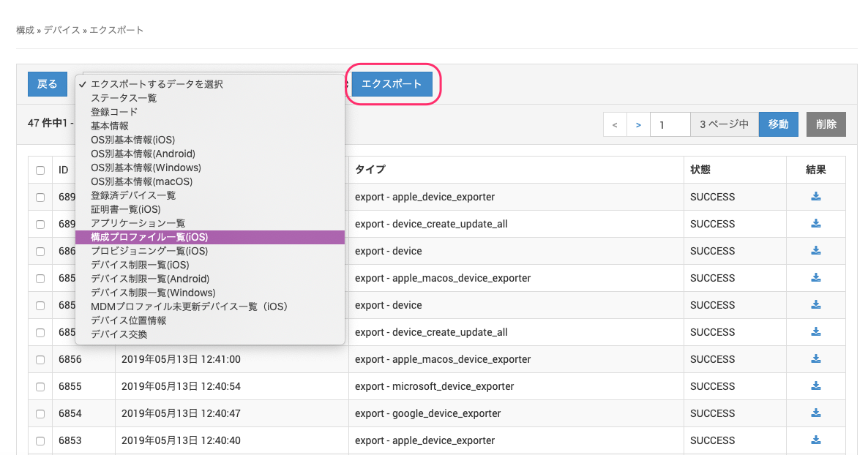Toggle the select-all checkbox in table header
The image size is (868, 455).
[x=40, y=170]
